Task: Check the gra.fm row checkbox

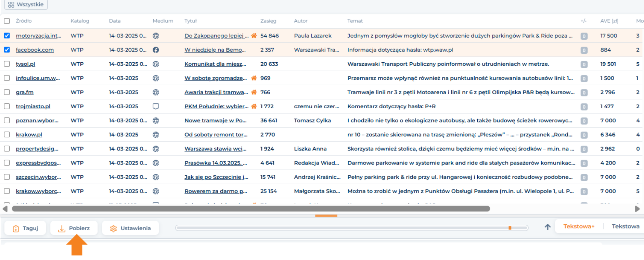Action: (7, 92)
